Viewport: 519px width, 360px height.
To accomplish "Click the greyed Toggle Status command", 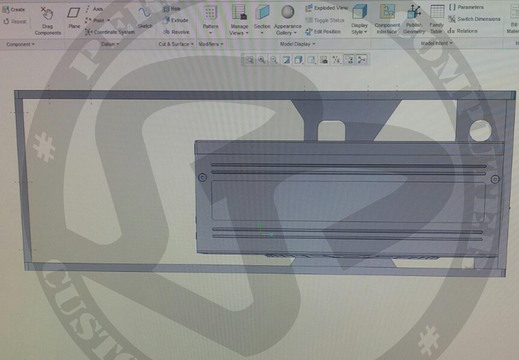I will pyautogui.click(x=324, y=20).
